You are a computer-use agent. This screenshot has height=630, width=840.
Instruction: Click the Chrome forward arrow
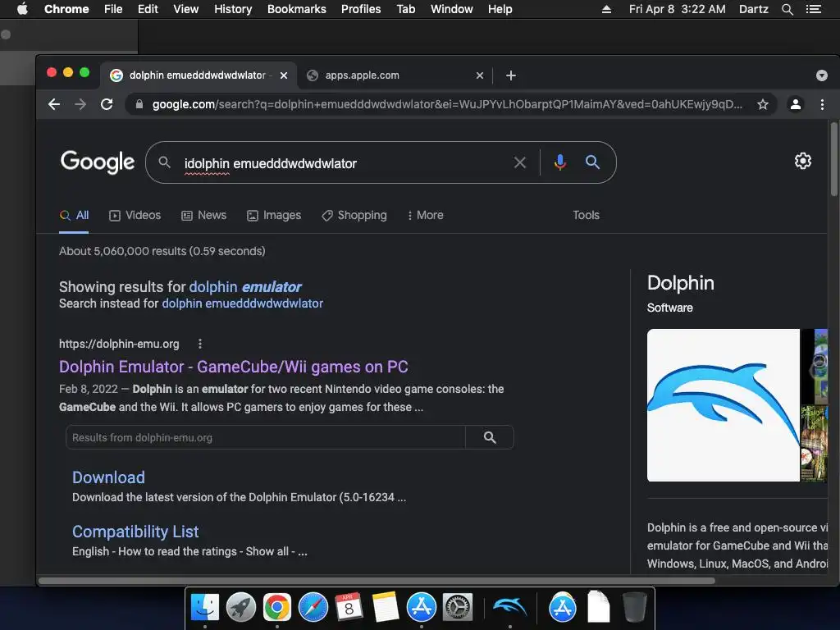click(x=80, y=104)
